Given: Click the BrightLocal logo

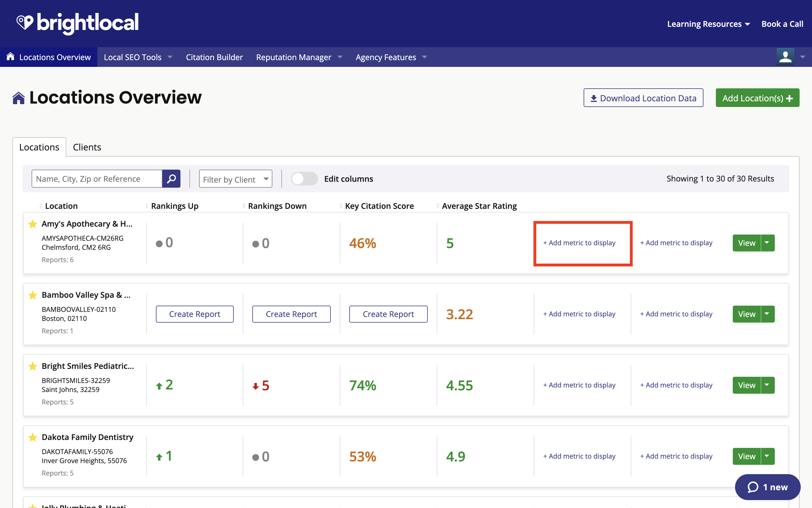Looking at the screenshot, I should coord(78,23).
